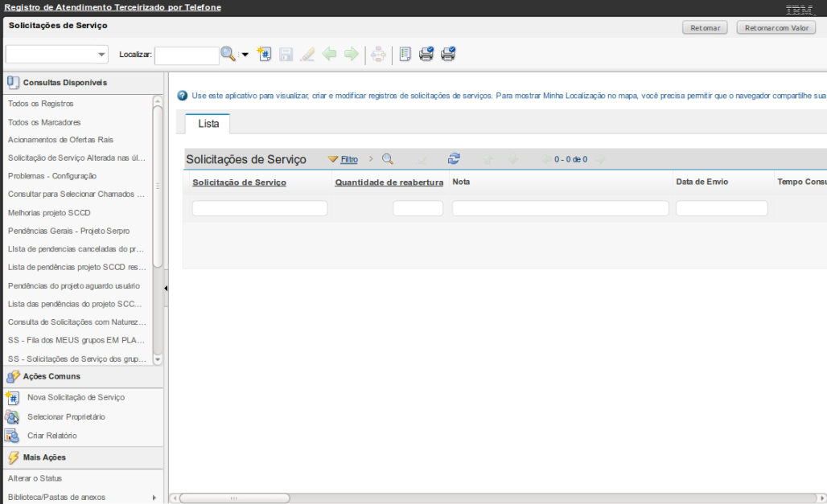Screen dimensions: 827x504
Task: Open the dropdown arrow next to search icon
Action: pos(245,55)
